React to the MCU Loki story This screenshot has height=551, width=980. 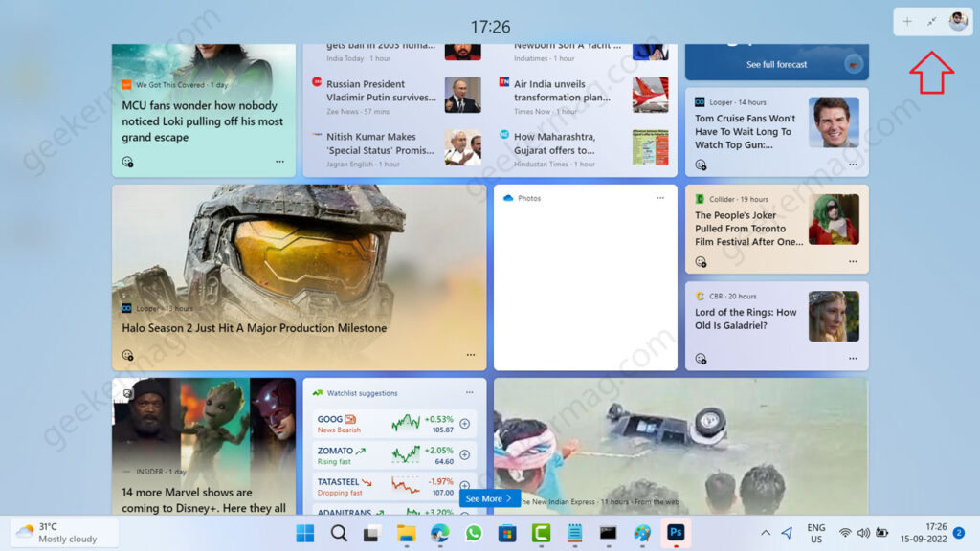click(x=127, y=162)
